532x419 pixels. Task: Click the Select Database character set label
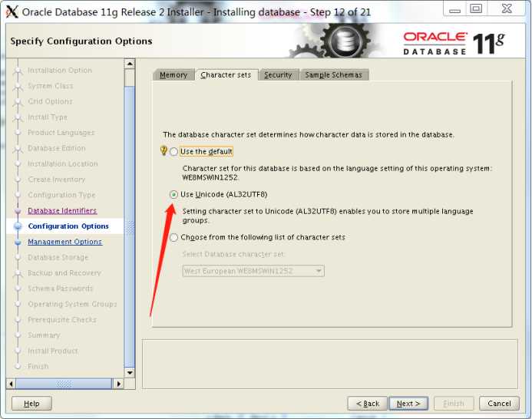coord(233,254)
